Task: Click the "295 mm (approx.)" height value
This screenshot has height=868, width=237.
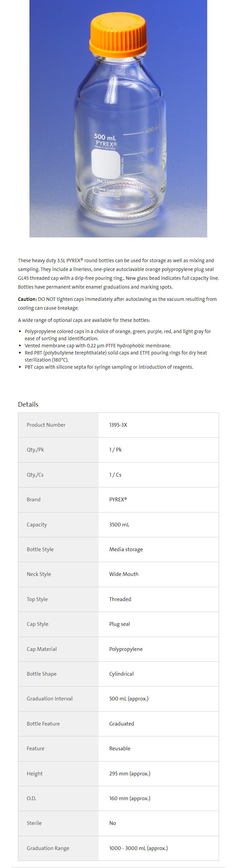Action: pyautogui.click(x=130, y=774)
